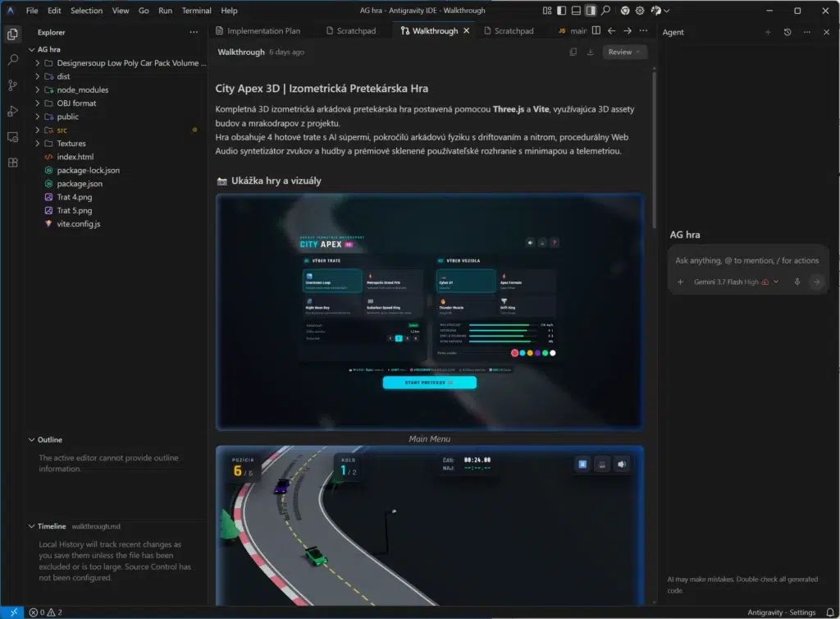This screenshot has width=840, height=619.
Task: Start a new Agent conversation with plus
Action: 768,32
